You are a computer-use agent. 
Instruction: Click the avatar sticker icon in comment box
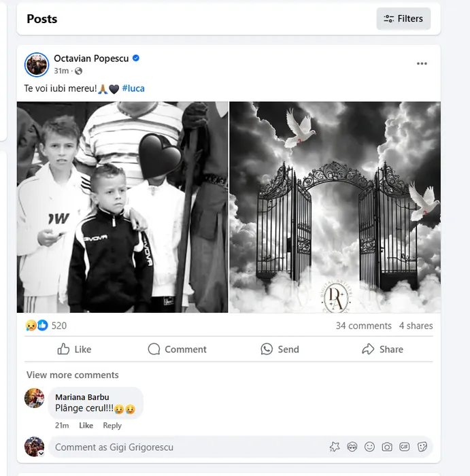352,447
